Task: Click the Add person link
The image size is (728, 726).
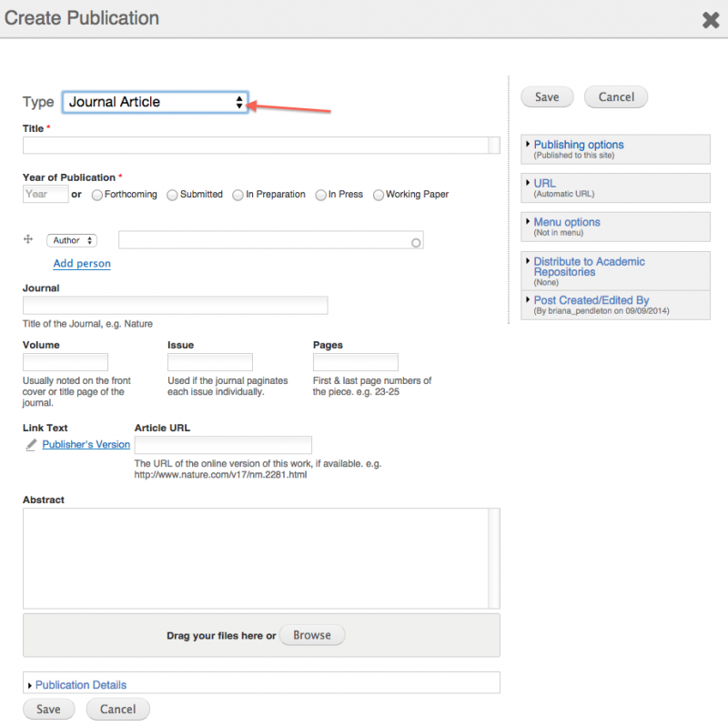Action: pyautogui.click(x=82, y=264)
